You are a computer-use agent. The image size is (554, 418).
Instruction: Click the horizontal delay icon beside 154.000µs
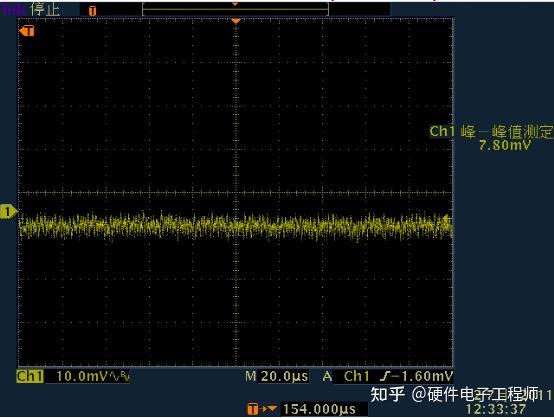click(x=262, y=409)
